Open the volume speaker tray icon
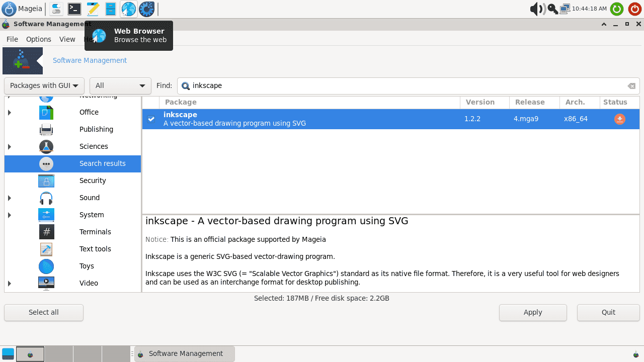The height and width of the screenshot is (362, 644). coord(538,9)
